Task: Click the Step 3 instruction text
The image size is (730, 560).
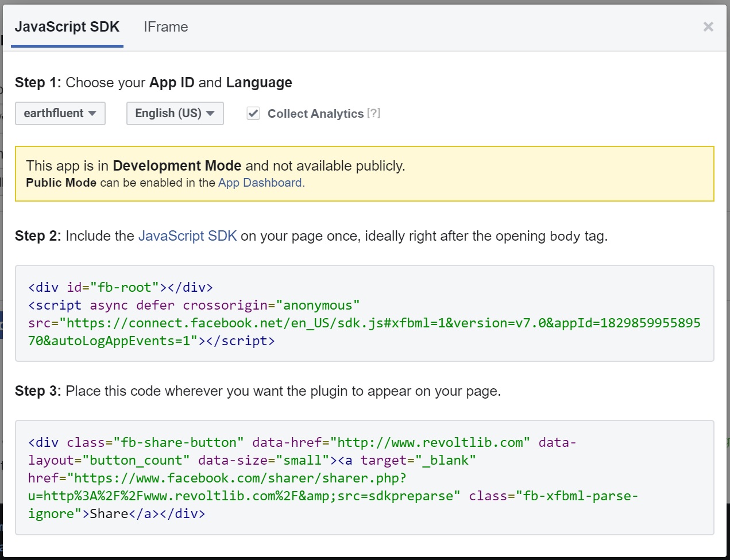Action: tap(283, 391)
